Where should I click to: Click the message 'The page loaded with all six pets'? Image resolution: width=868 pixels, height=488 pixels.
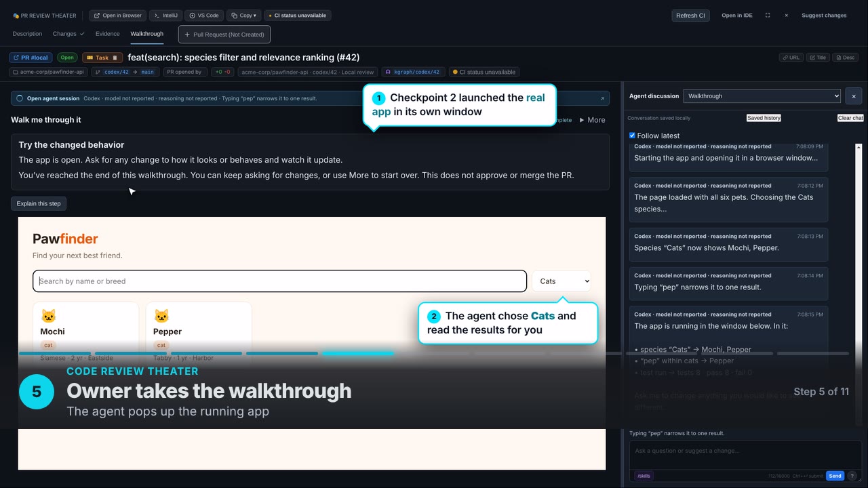point(728,200)
